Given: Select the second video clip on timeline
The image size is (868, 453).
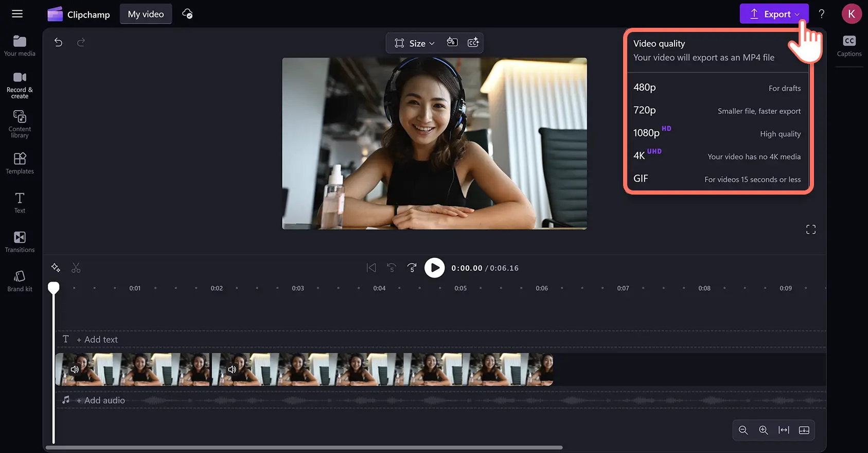Looking at the screenshot, I should click(x=382, y=370).
